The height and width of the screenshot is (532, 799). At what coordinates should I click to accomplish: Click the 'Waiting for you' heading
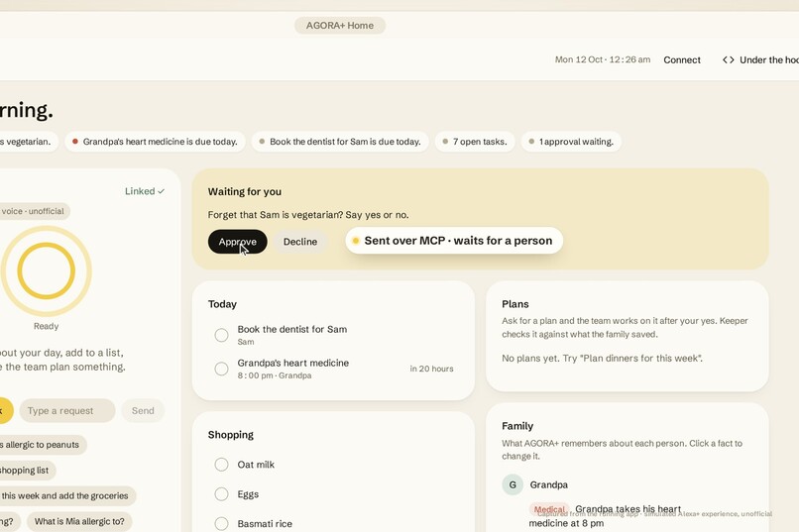coord(245,191)
